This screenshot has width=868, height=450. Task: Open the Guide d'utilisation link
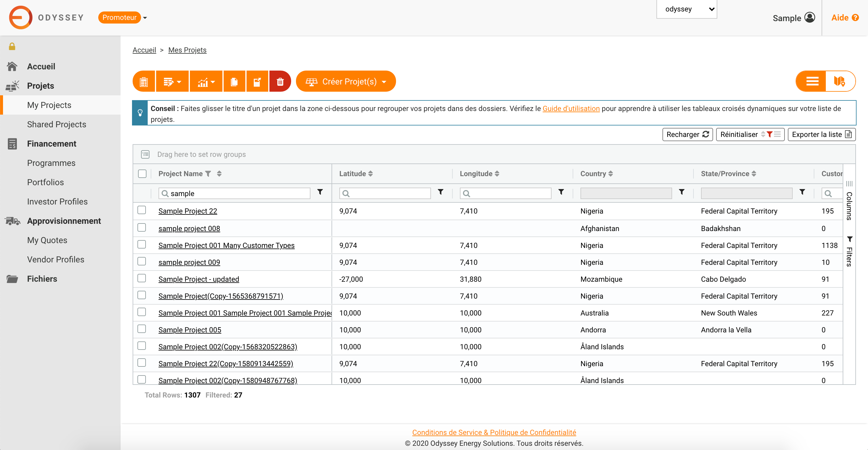[x=571, y=109]
